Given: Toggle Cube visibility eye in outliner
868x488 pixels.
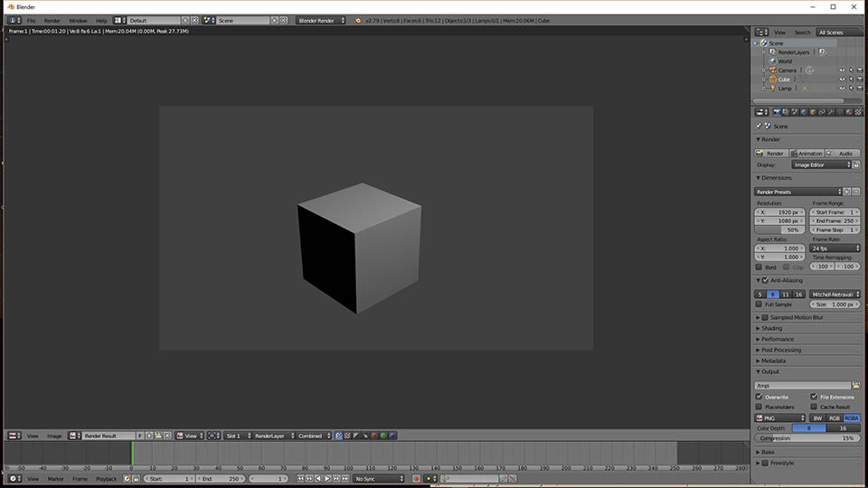Looking at the screenshot, I should pos(842,80).
